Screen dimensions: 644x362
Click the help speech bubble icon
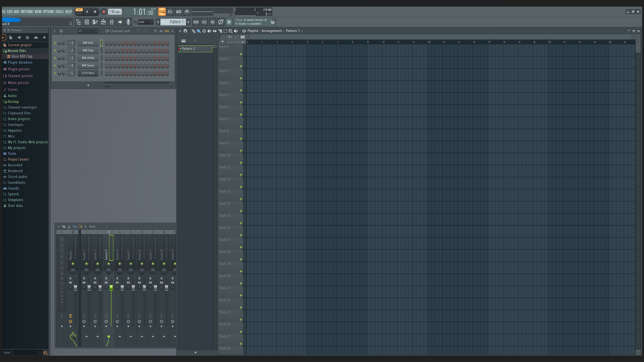(221, 22)
